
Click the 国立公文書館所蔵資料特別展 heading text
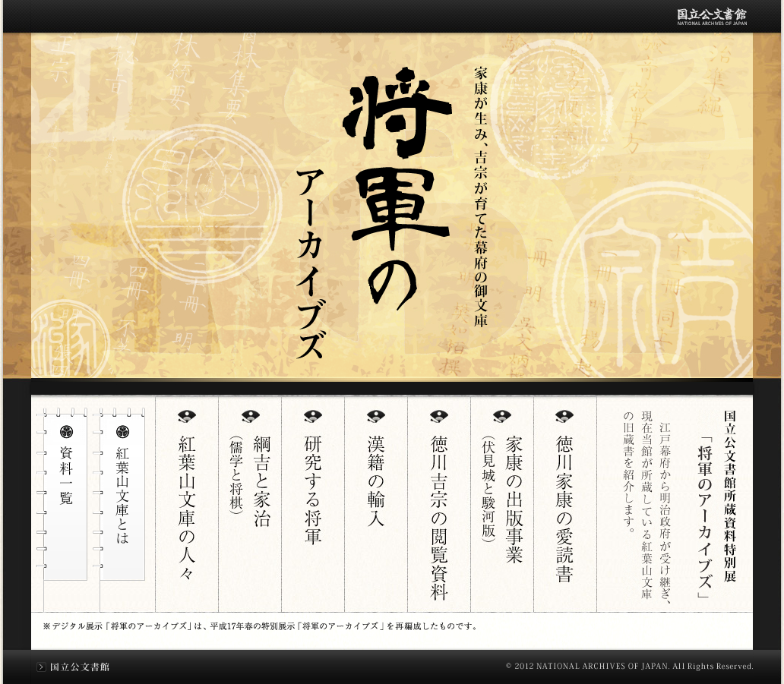click(730, 496)
